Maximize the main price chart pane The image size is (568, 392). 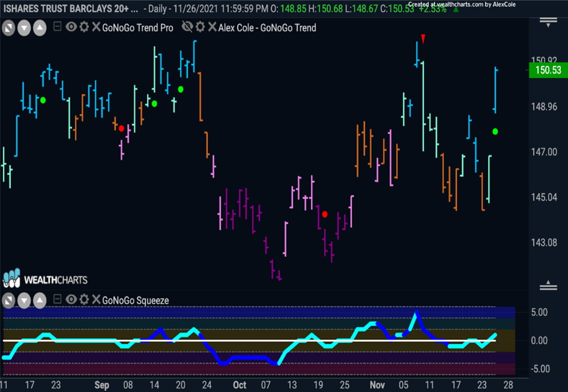point(8,28)
